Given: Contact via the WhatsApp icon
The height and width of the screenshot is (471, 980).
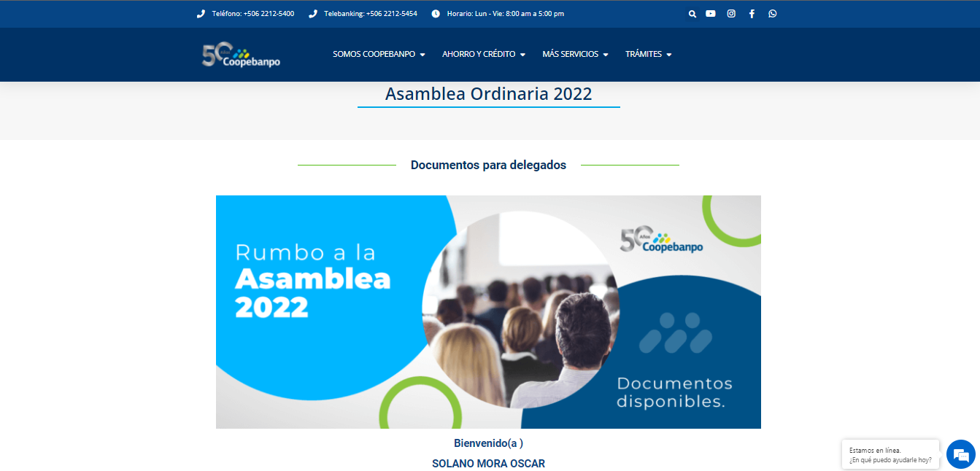Looking at the screenshot, I should (x=772, y=14).
